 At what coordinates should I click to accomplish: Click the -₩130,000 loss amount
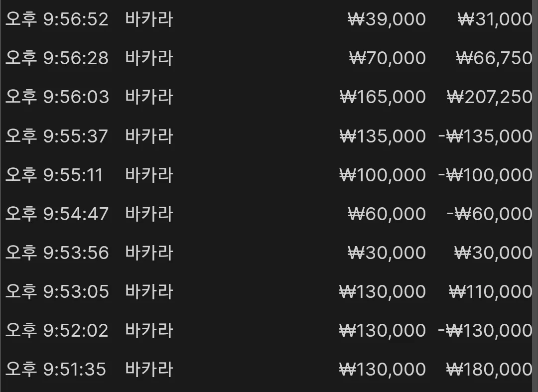pyautogui.click(x=486, y=331)
